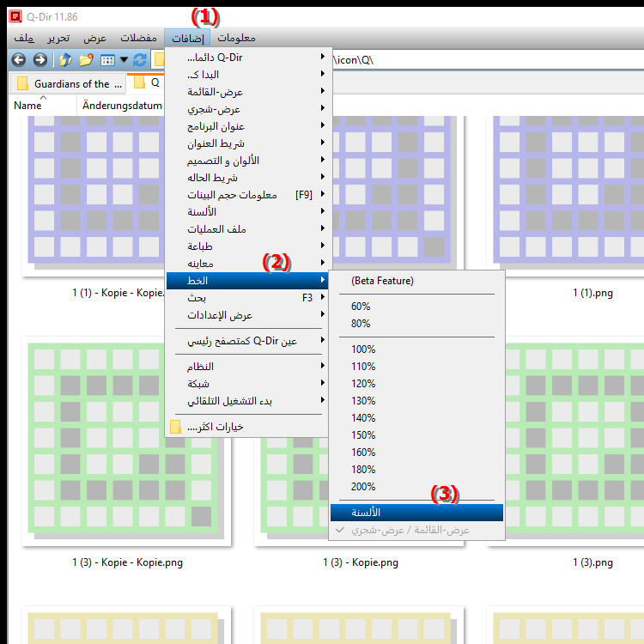The image size is (644, 644).
Task: Go up one folder level
Action: click(66, 60)
